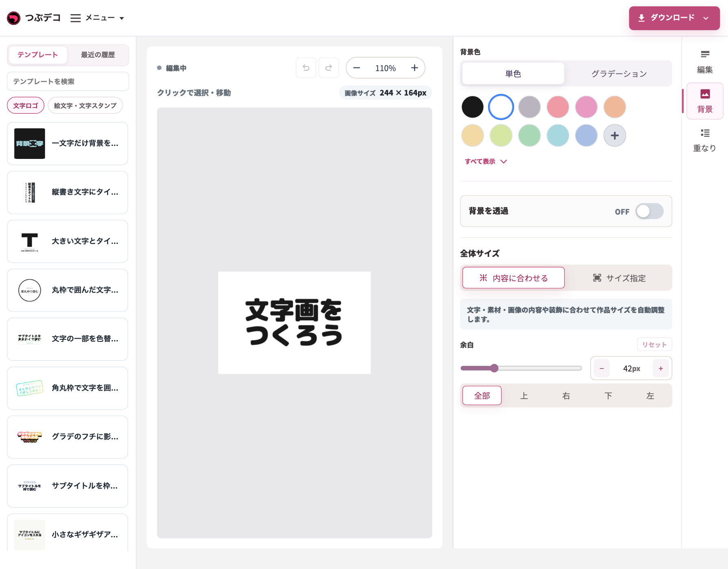Pick the white color swatch

(501, 107)
